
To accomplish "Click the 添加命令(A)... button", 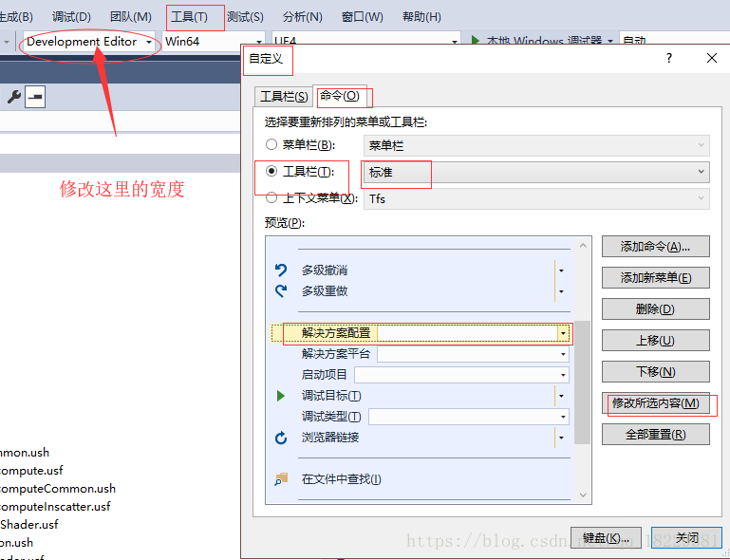I will click(x=656, y=246).
